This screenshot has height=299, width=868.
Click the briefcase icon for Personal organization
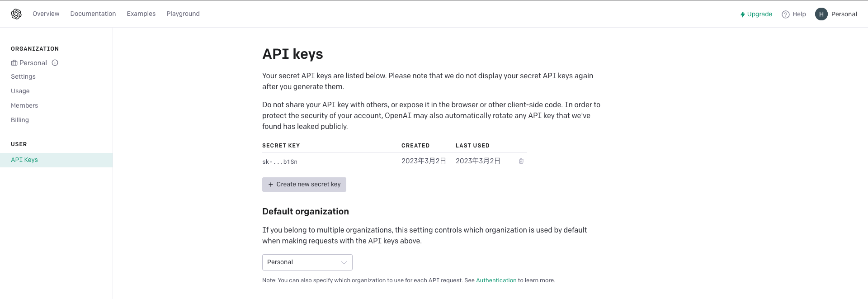tap(14, 63)
